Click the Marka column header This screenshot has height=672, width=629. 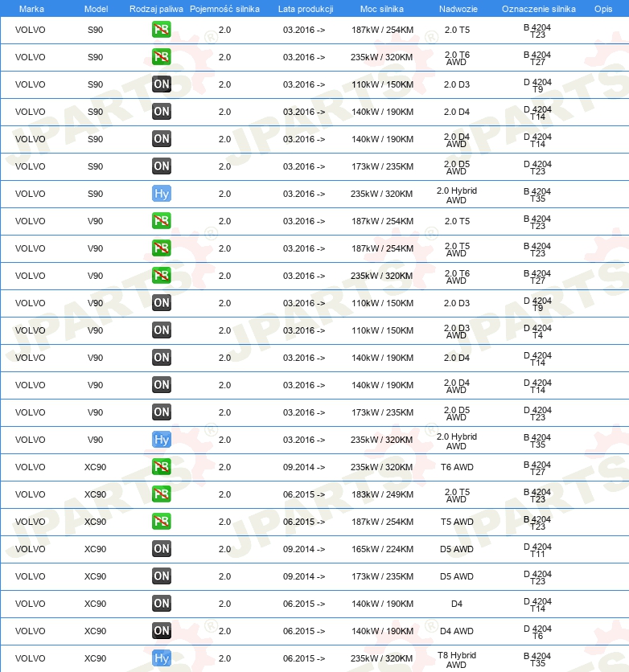click(x=31, y=9)
